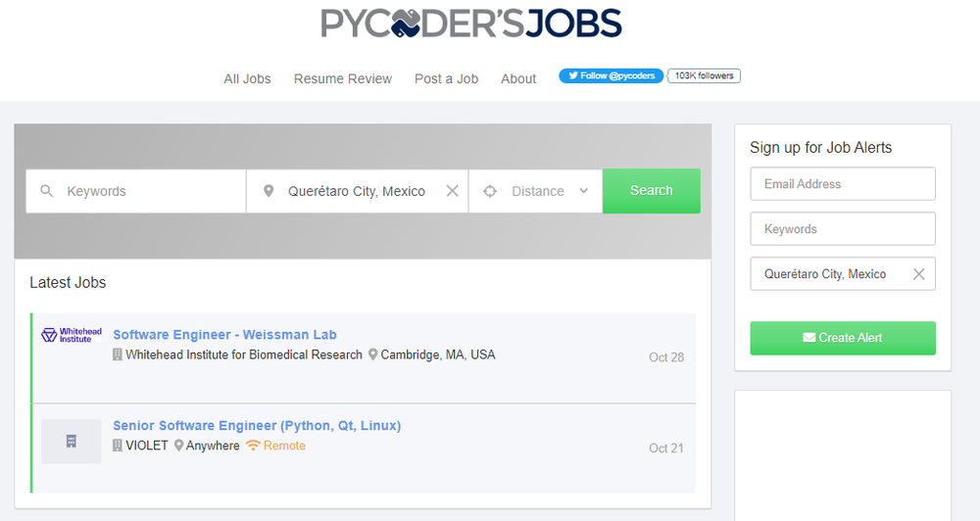Clear the search bar location with the X
This screenshot has height=521, width=980.
tap(453, 191)
